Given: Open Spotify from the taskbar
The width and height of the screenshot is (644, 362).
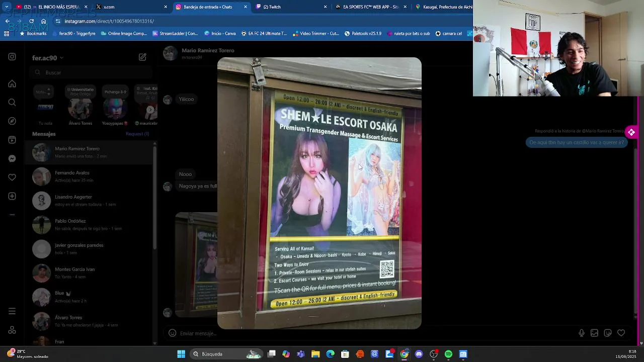Looking at the screenshot, I should point(448,354).
